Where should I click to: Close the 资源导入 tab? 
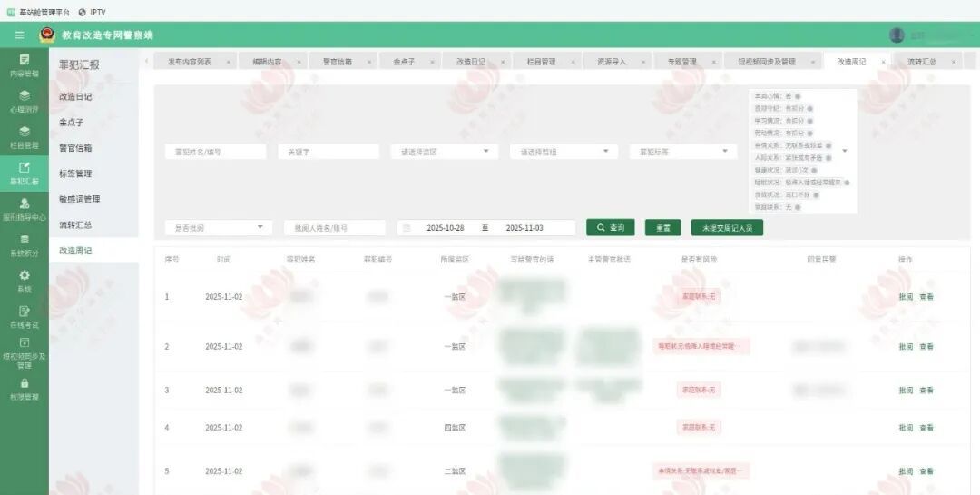click(643, 62)
